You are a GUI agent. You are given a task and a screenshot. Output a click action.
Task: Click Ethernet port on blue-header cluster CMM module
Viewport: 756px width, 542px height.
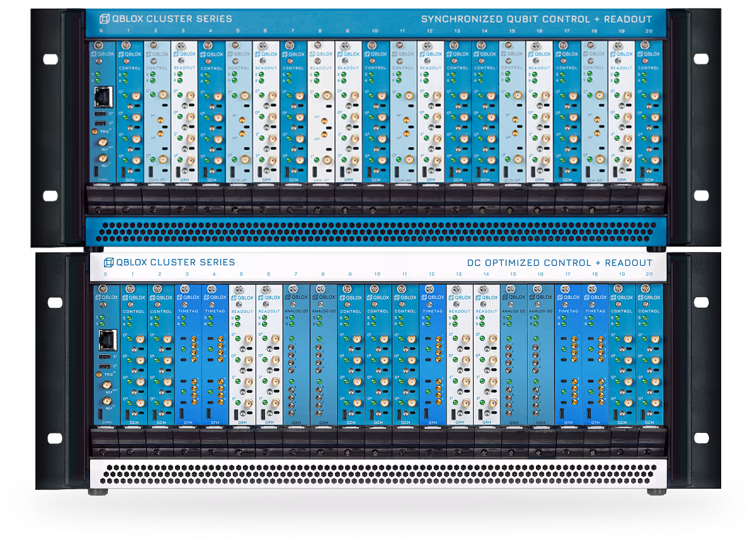pos(103,97)
